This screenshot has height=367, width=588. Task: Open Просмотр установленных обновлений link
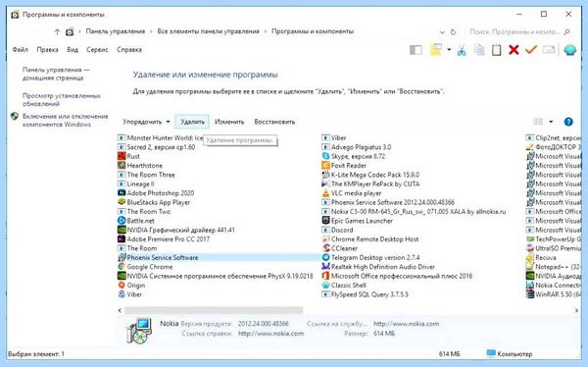(62, 99)
